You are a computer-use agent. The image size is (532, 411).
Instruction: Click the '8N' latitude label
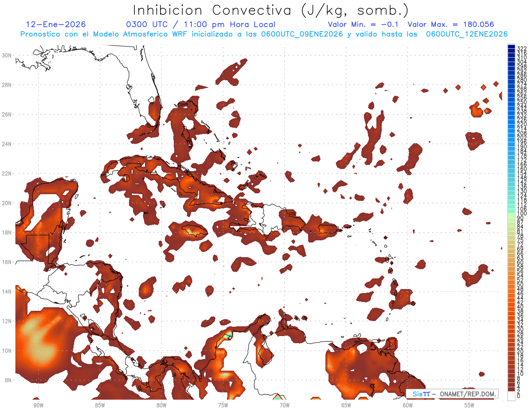click(x=8, y=380)
